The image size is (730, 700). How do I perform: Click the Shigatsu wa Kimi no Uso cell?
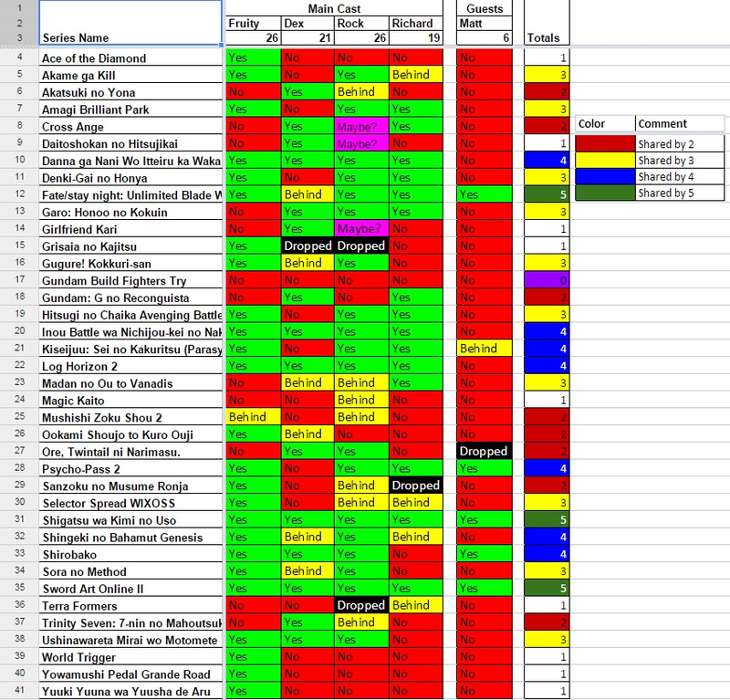pos(130,520)
